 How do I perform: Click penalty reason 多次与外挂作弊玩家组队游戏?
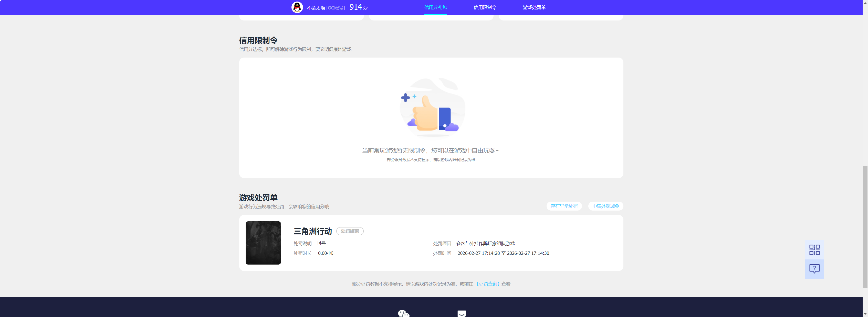pyautogui.click(x=485, y=243)
